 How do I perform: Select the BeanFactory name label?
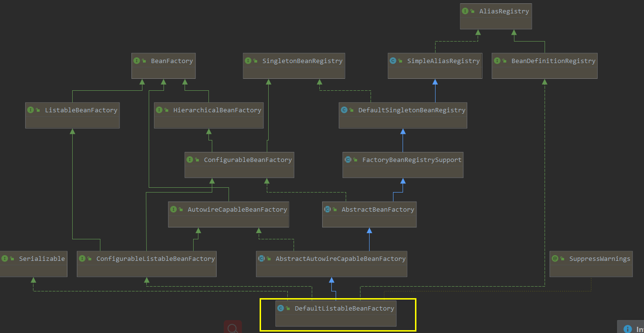pos(172,61)
